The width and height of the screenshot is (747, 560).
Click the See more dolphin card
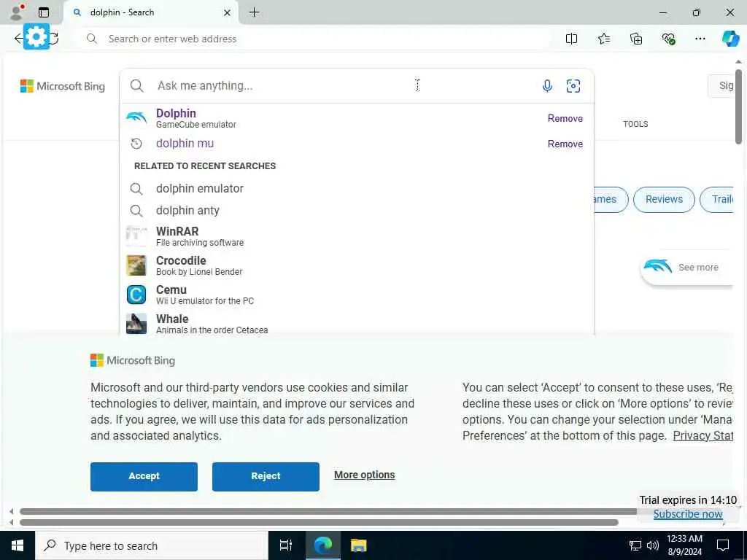point(686,267)
